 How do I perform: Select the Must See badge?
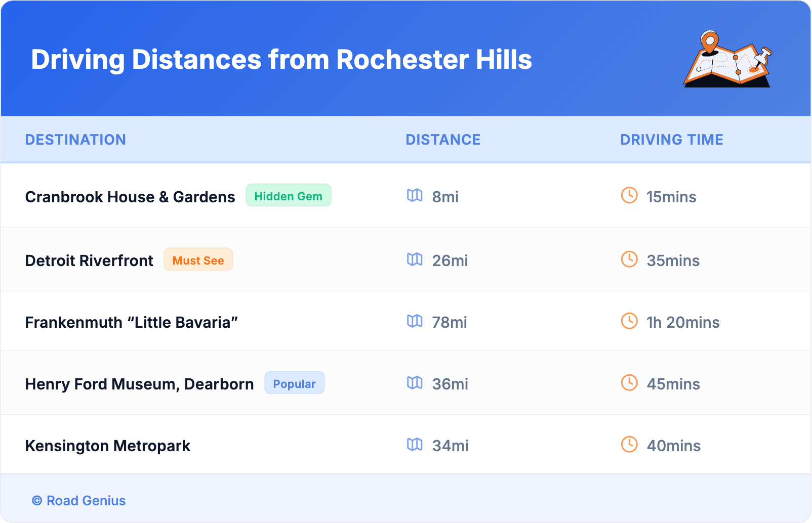tap(198, 260)
